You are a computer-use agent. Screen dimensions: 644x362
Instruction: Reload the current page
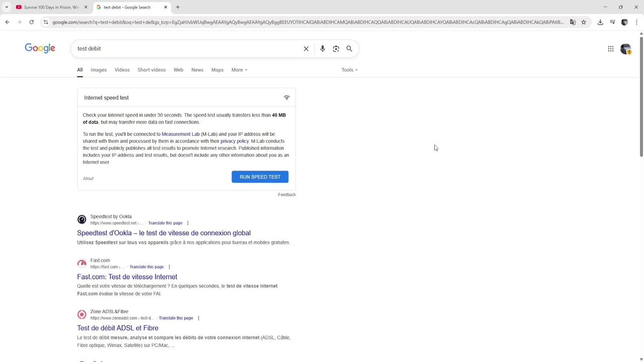coord(31,22)
